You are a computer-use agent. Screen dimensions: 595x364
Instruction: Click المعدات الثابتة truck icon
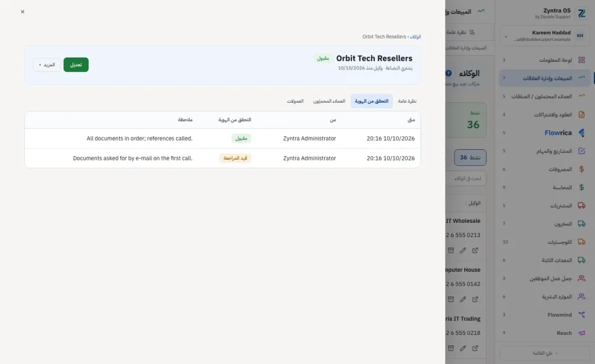pyautogui.click(x=581, y=260)
